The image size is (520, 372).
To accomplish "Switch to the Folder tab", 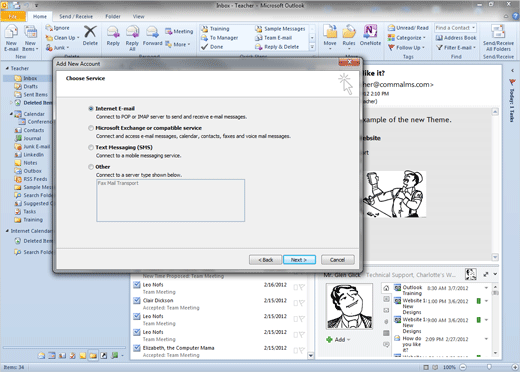I will click(113, 16).
